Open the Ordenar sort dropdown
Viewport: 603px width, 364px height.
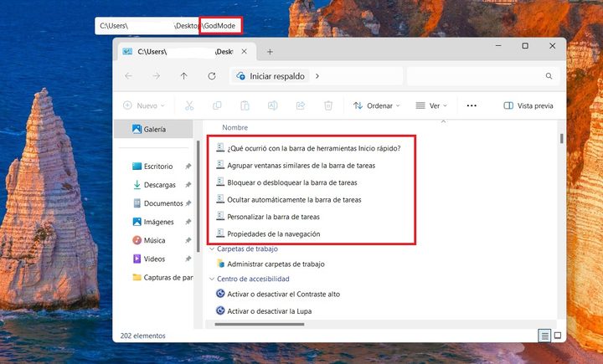377,105
